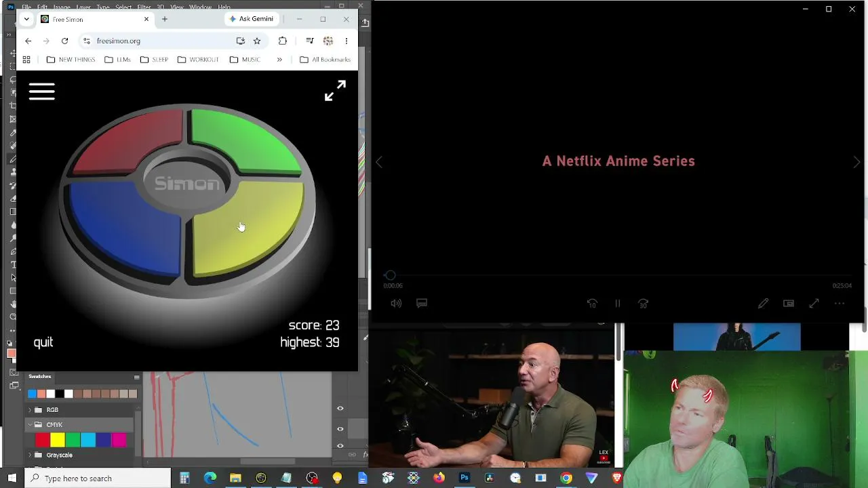Open Microsoft Edge from the taskbar
The image size is (868, 488).
coord(210,478)
